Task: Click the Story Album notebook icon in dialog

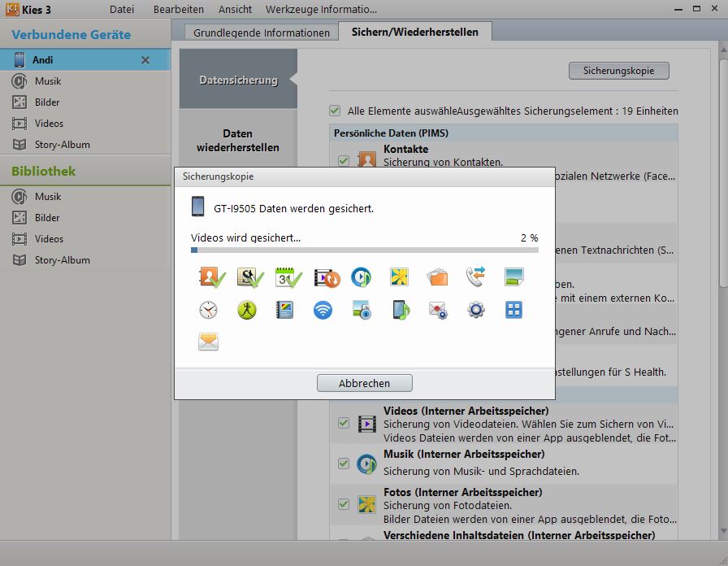Action: pos(284,310)
